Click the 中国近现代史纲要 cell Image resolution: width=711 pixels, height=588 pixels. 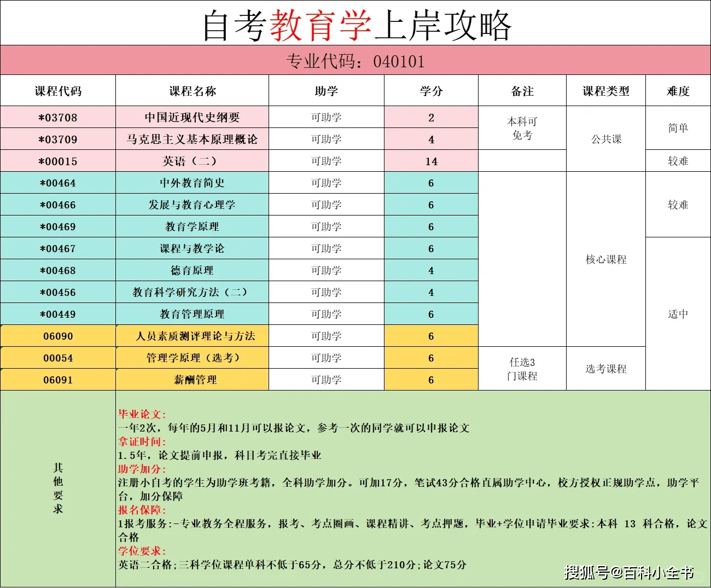point(193,117)
